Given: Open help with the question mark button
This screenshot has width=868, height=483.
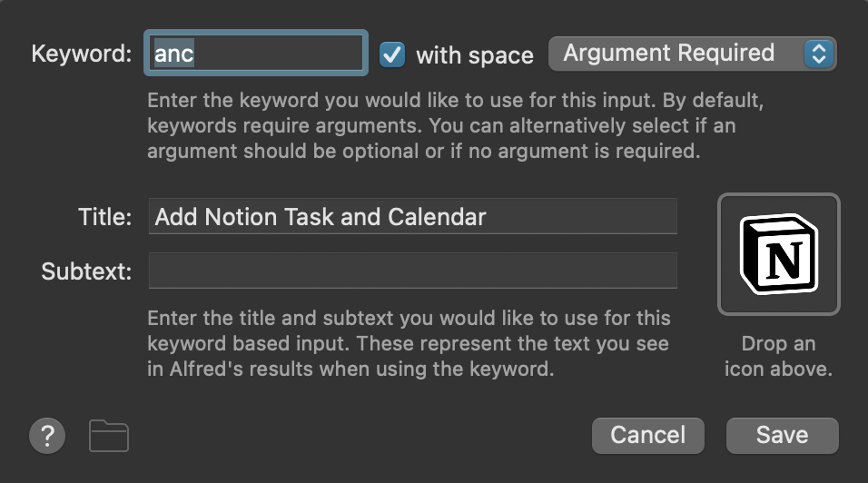Looking at the screenshot, I should click(x=47, y=436).
